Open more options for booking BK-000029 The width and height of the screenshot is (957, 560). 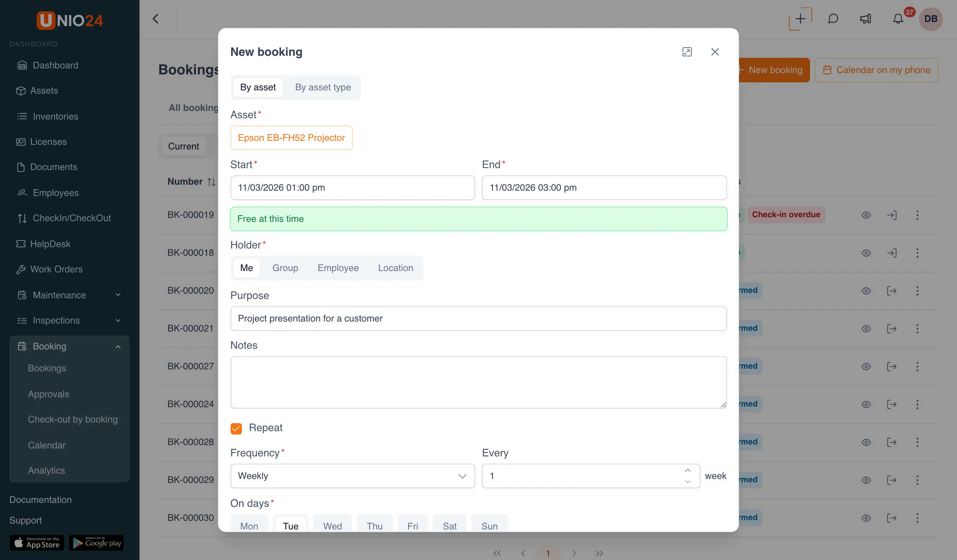pyautogui.click(x=917, y=480)
